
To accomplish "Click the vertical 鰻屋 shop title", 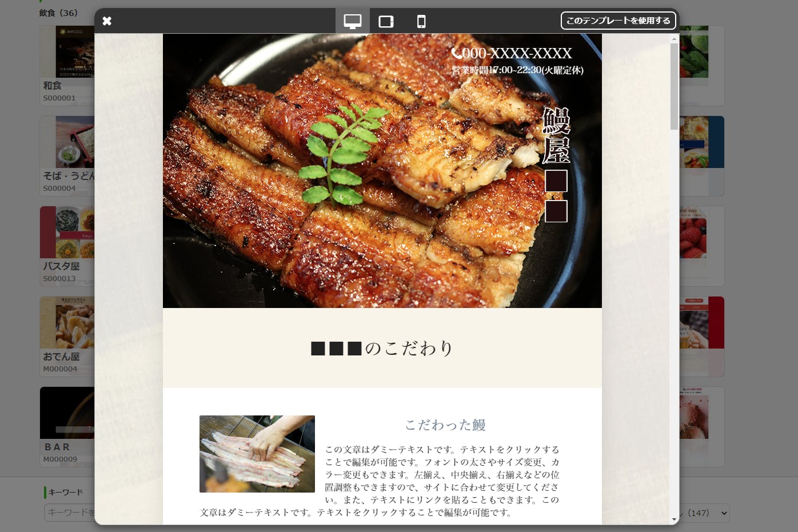I will (556, 135).
